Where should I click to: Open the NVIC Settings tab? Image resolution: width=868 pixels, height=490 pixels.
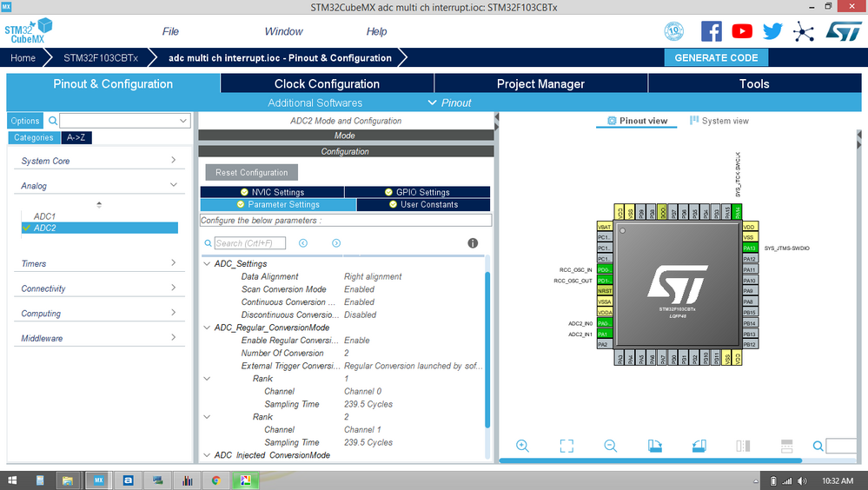tap(272, 192)
